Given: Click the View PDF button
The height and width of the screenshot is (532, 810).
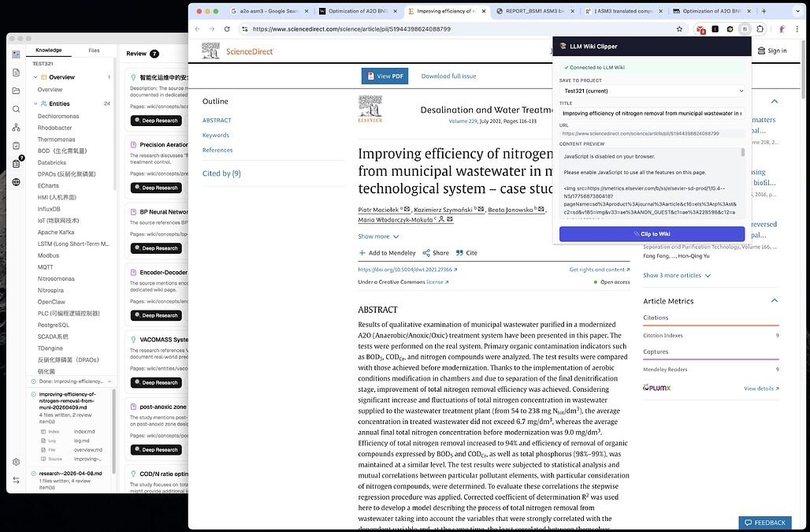Looking at the screenshot, I should point(385,76).
